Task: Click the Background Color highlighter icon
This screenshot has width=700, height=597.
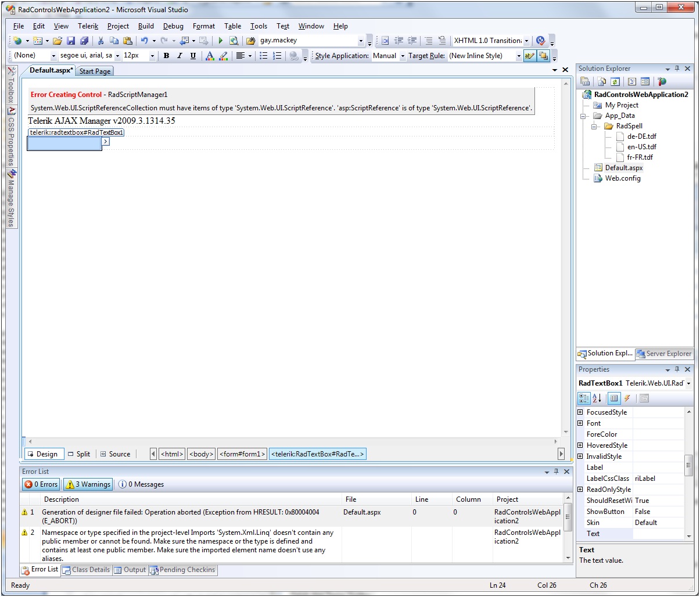Action: pos(223,56)
